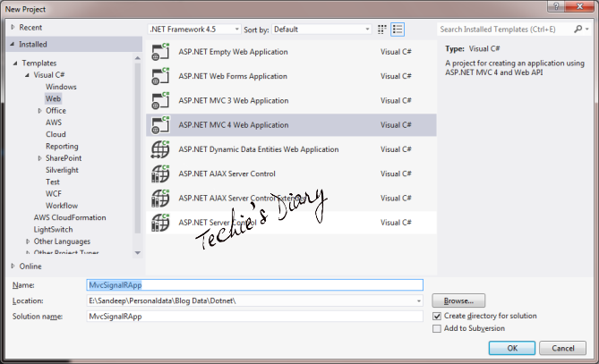Select ASP.NET MVC 3 Web Application text
Image resolution: width=599 pixels, height=364 pixels.
(234, 101)
